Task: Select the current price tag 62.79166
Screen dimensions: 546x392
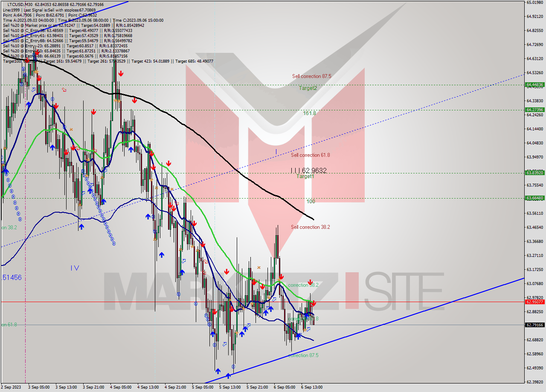Action: 535,325
